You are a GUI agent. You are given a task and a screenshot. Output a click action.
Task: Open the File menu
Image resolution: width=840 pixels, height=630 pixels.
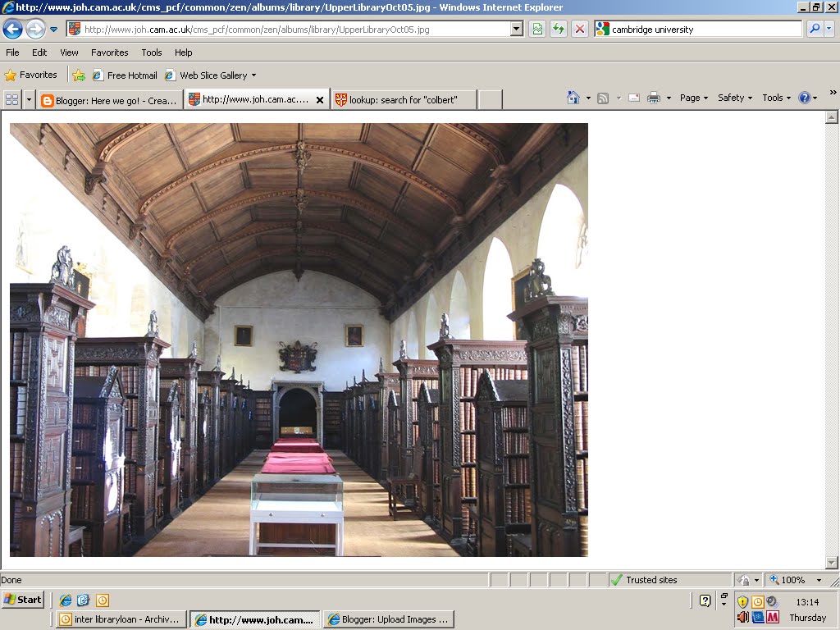(12, 52)
